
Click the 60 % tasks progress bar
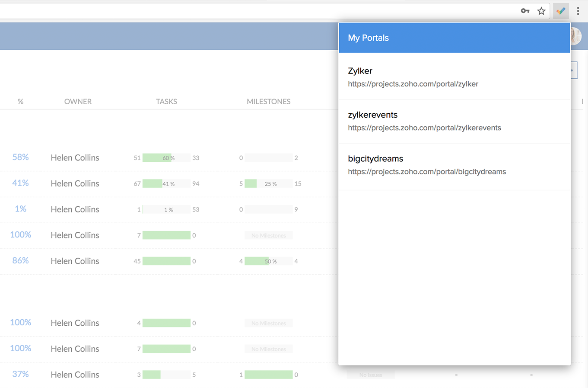point(166,158)
